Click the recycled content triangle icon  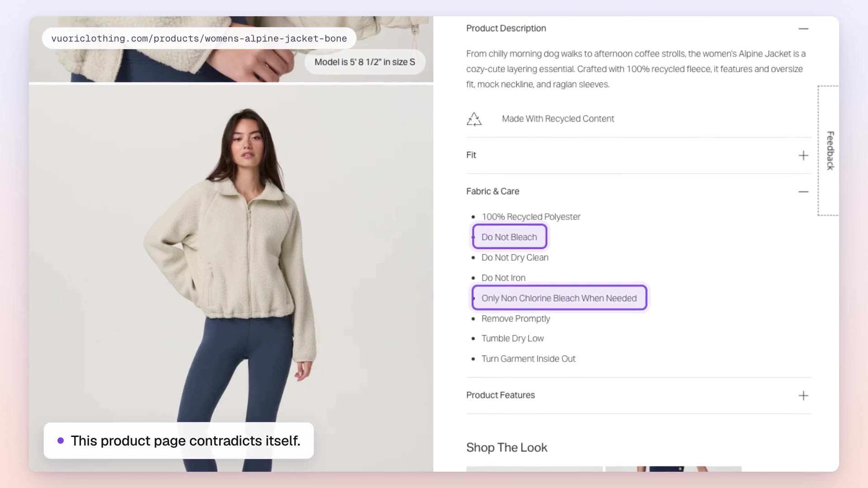pos(474,119)
